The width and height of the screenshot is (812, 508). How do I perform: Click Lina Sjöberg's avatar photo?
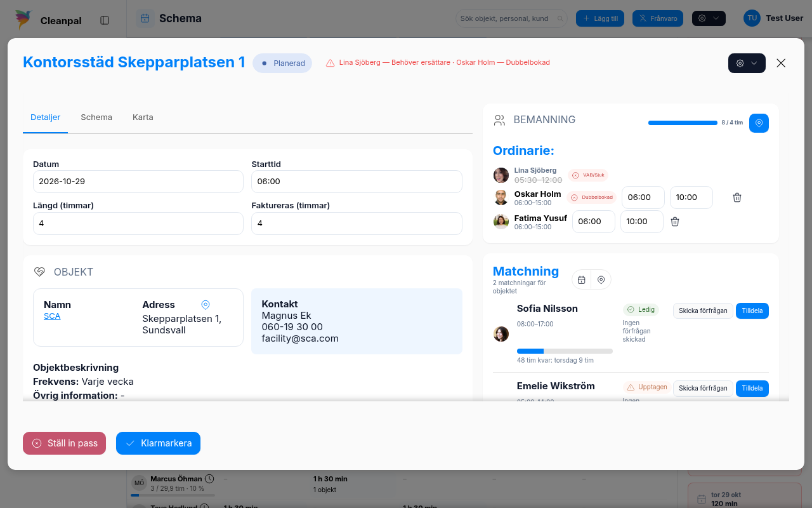coord(501,175)
